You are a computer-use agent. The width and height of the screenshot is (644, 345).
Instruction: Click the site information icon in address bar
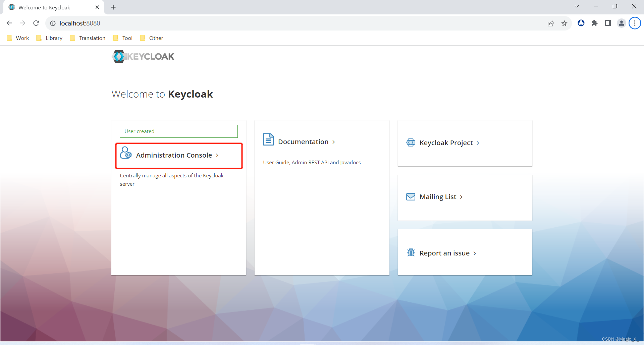point(53,23)
